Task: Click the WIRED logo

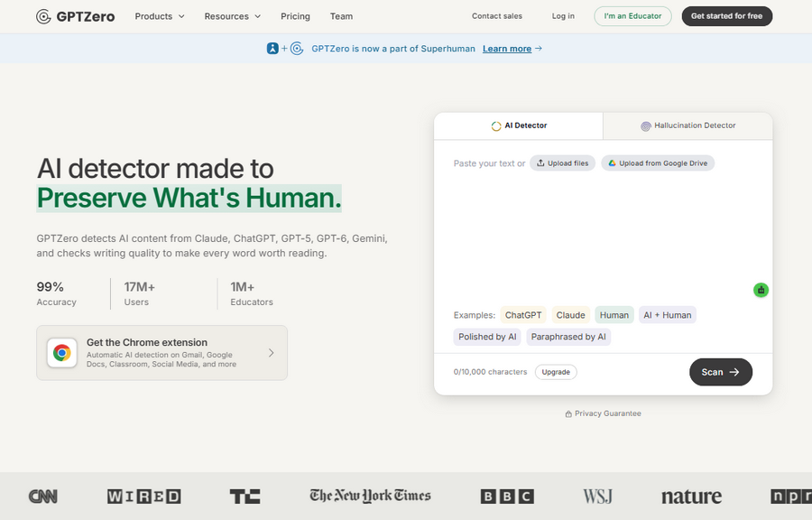Action: click(144, 497)
